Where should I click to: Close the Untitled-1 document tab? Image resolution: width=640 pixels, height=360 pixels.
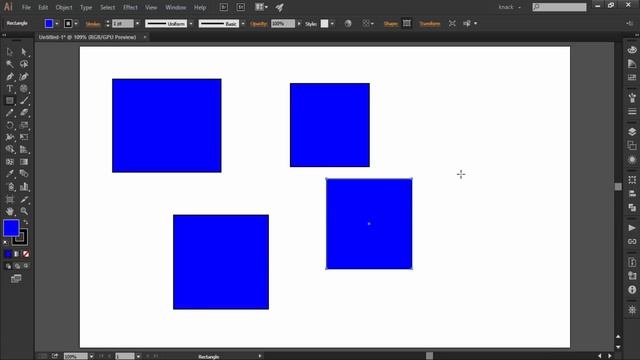[145, 37]
